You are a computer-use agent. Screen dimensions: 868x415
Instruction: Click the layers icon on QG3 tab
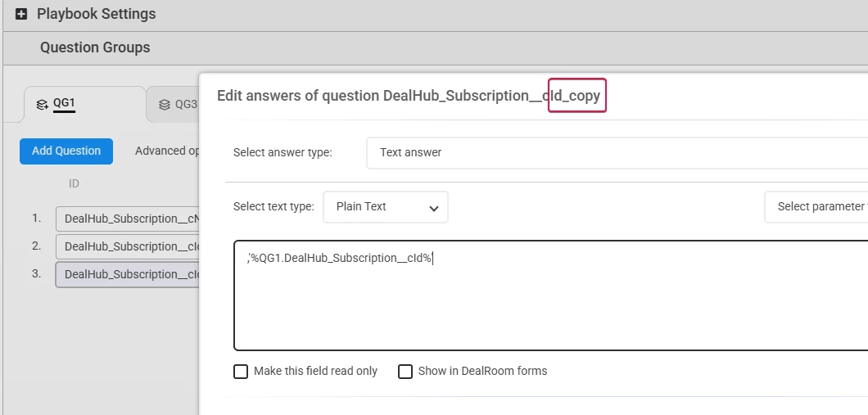[x=164, y=105]
